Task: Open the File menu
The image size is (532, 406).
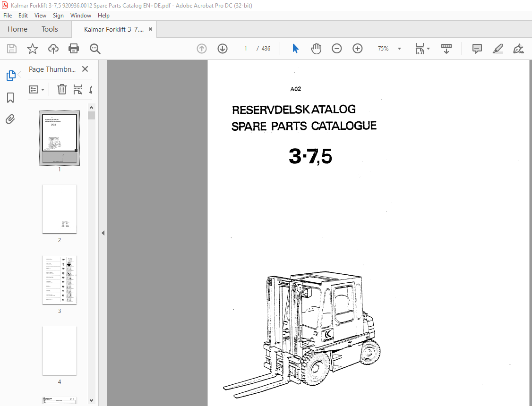Action: [x=8, y=16]
